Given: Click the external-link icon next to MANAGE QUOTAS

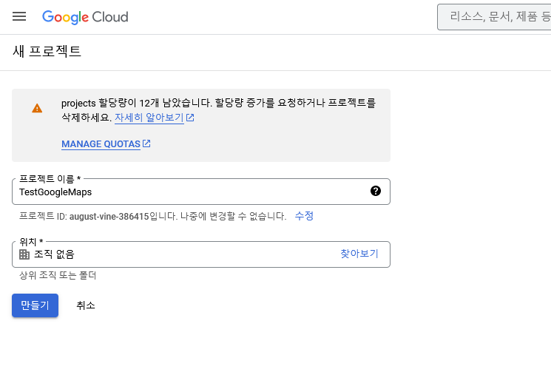Looking at the screenshot, I should pos(146,143).
